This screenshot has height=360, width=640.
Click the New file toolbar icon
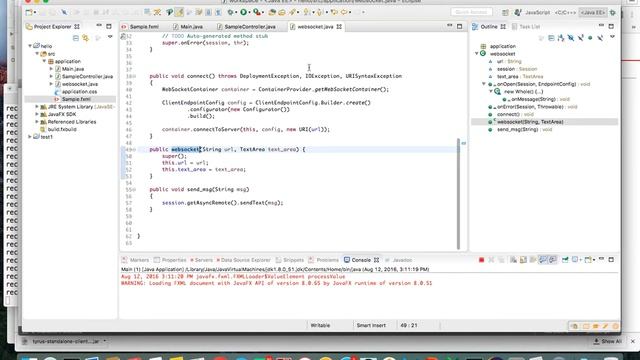click(29, 12)
